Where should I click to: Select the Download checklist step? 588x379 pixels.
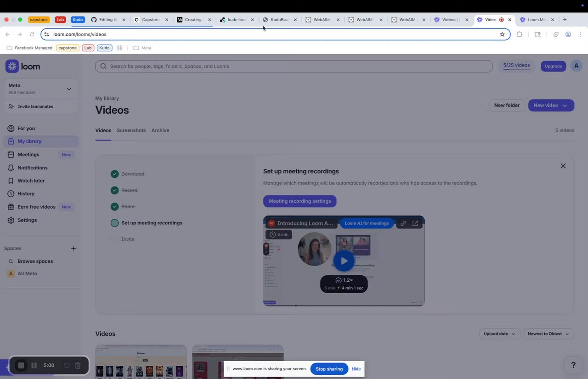tap(128, 174)
